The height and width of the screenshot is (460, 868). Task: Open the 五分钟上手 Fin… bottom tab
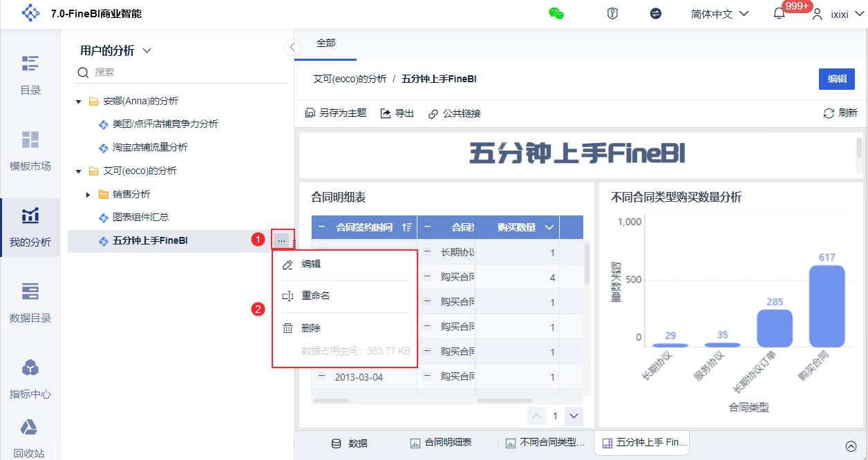[x=642, y=443]
